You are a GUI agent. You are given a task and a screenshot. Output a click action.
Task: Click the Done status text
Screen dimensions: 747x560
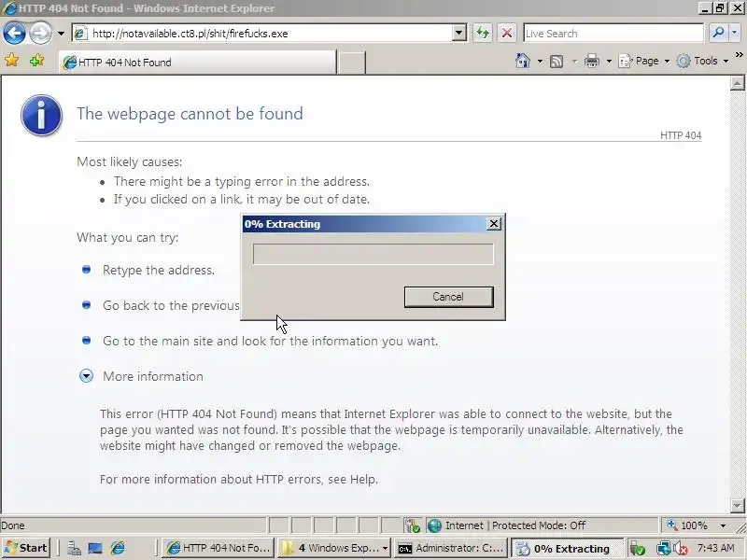(x=13, y=525)
